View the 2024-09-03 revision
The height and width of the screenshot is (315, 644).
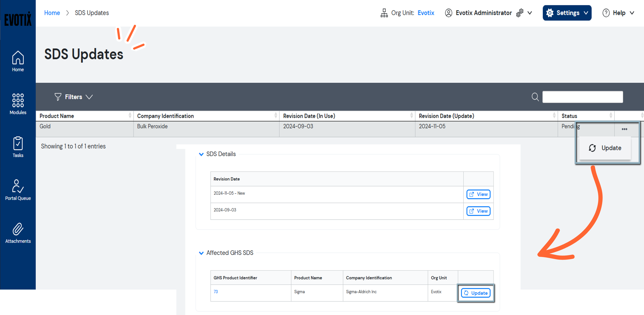click(478, 211)
